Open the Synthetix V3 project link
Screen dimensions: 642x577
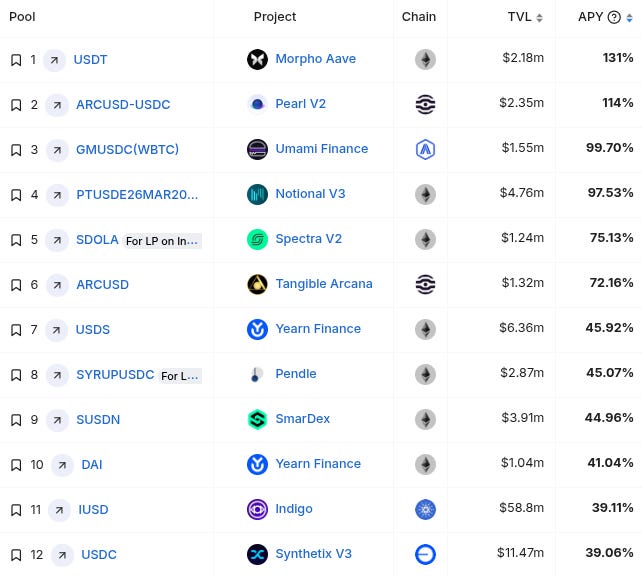(x=314, y=554)
